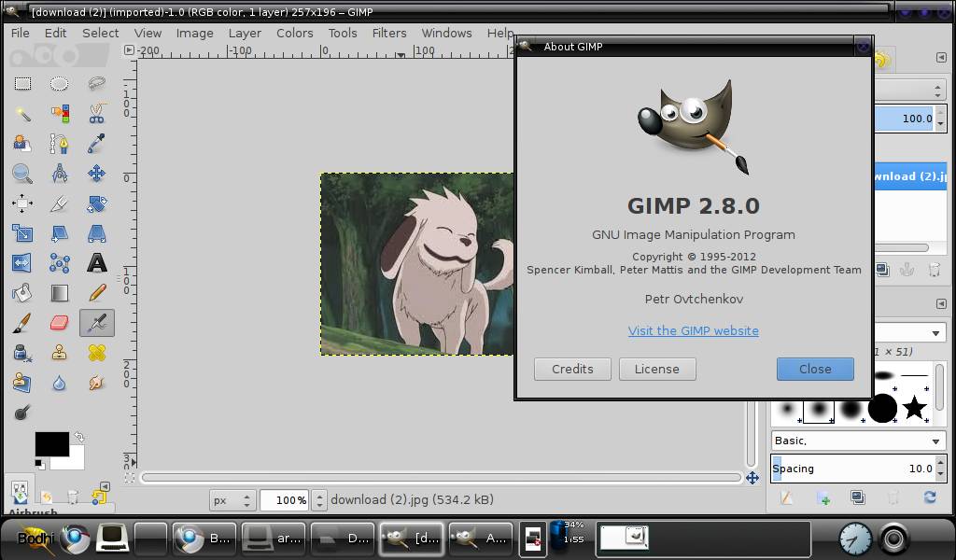This screenshot has width=956, height=560.
Task: Select the Rotate tool
Action: click(x=96, y=203)
